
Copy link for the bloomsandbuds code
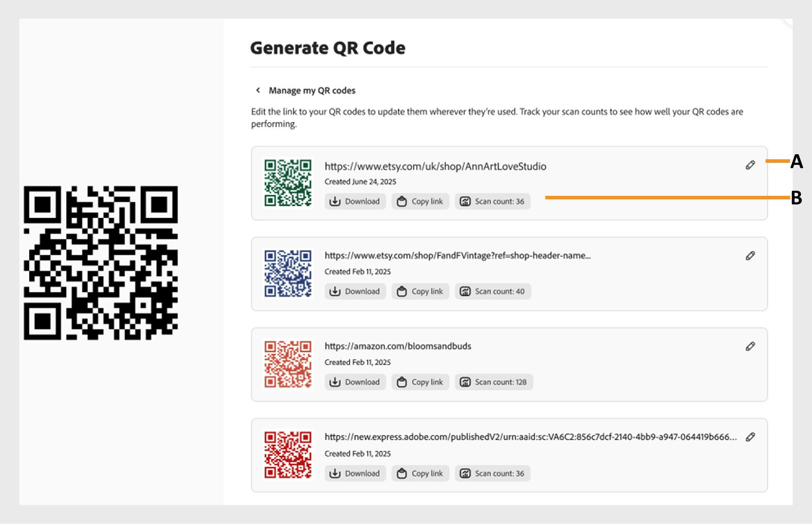tap(420, 382)
